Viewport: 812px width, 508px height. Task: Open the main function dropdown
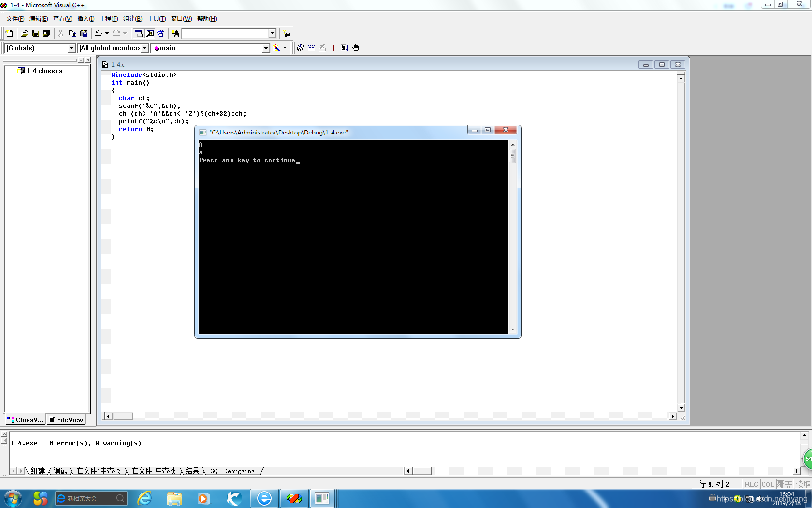coord(266,48)
